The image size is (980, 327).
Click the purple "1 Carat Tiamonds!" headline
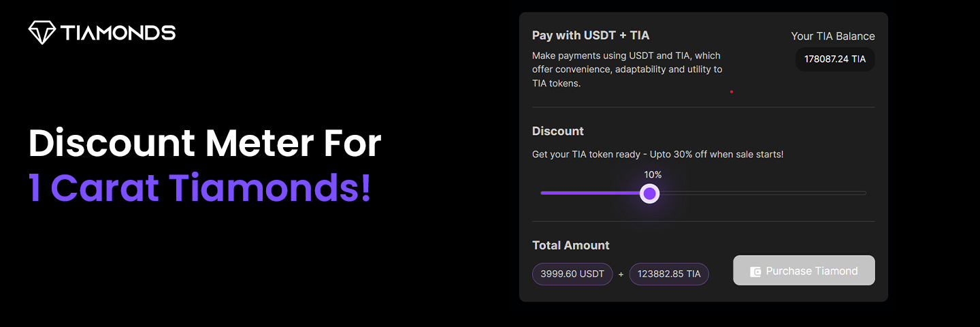[200, 188]
